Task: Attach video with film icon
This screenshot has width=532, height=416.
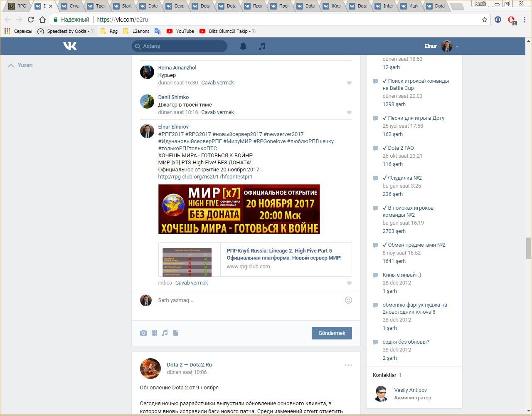Action: [x=154, y=333]
